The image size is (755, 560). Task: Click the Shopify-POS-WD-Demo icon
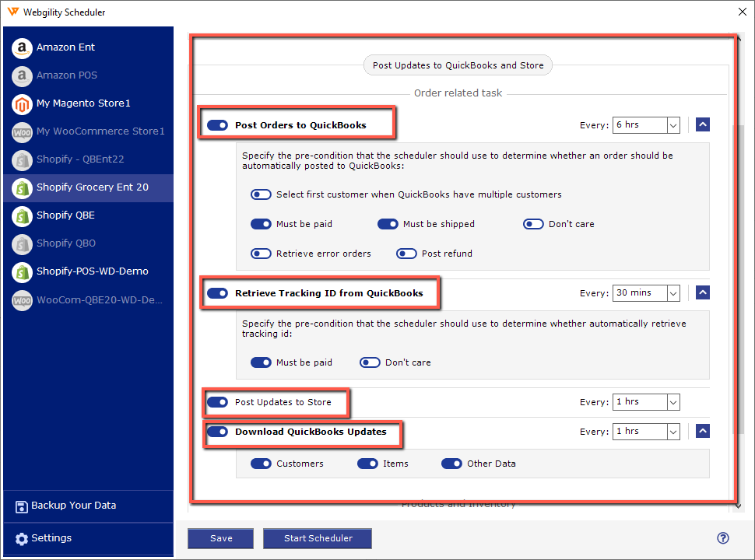click(x=22, y=271)
